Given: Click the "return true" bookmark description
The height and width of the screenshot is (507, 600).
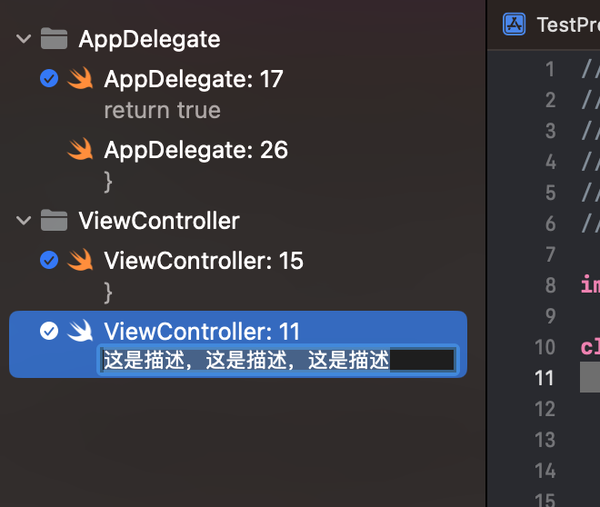Looking at the screenshot, I should pos(162,110).
